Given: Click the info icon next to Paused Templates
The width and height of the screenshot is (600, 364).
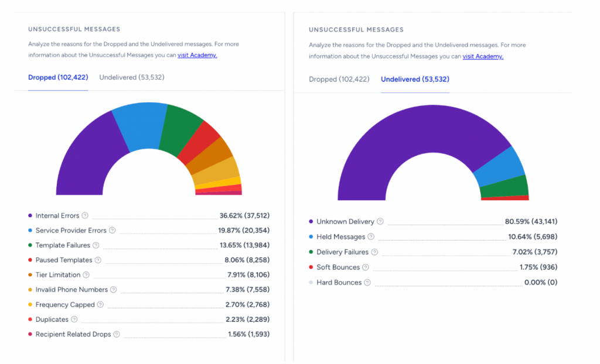Looking at the screenshot, I should [x=98, y=260].
